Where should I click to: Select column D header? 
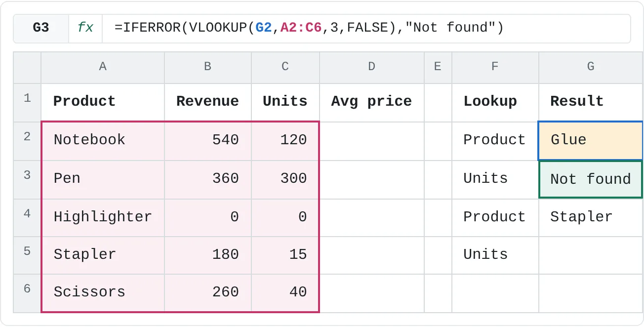click(372, 67)
